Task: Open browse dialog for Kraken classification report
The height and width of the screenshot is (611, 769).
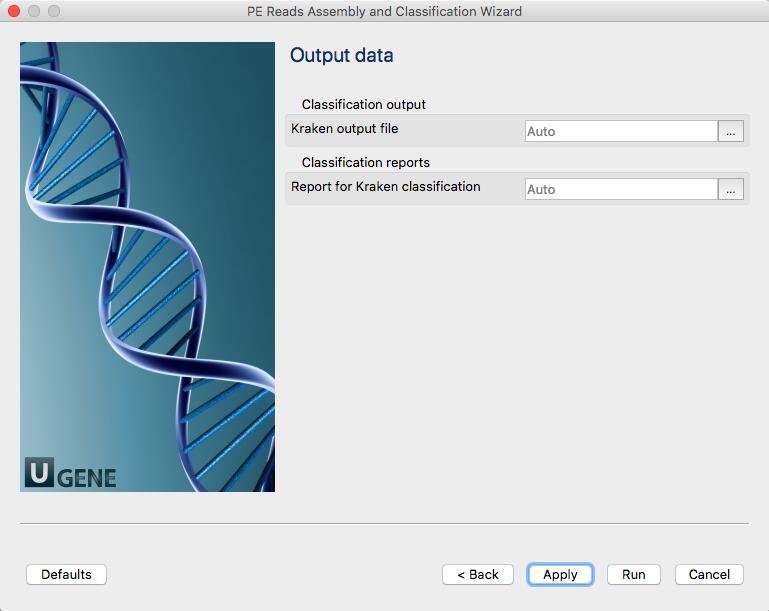Action: click(x=730, y=189)
